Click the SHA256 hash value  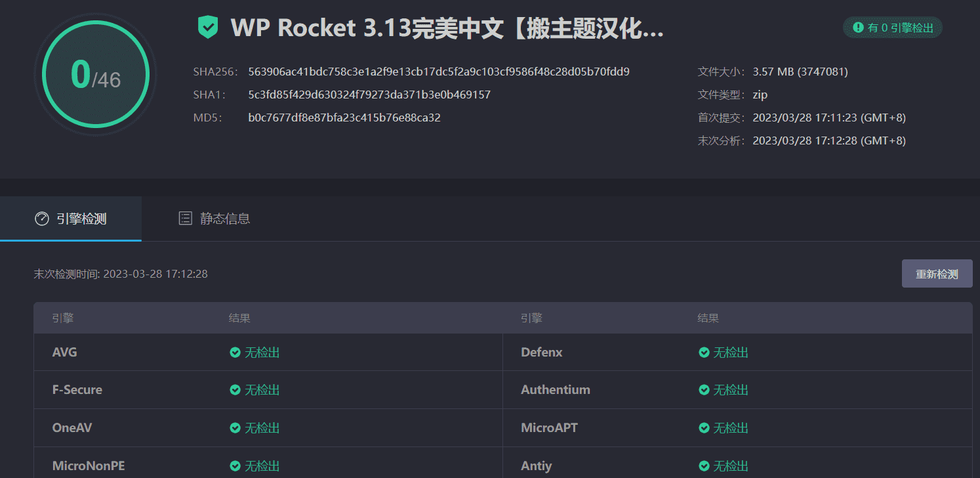(439, 72)
